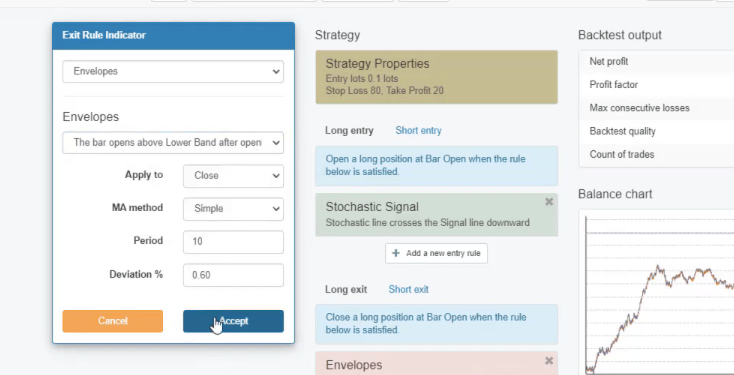Click the Envelopes exit rule block
This screenshot has height=375, width=734.
pyautogui.click(x=436, y=363)
